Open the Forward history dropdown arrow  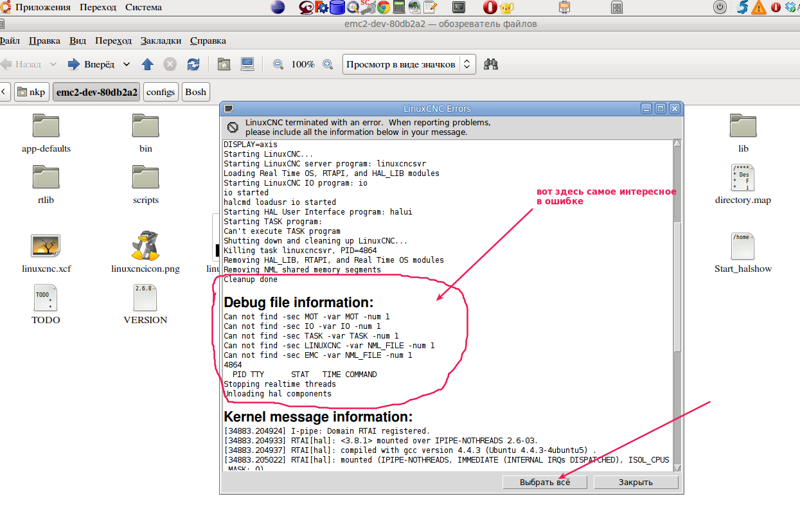[127, 64]
